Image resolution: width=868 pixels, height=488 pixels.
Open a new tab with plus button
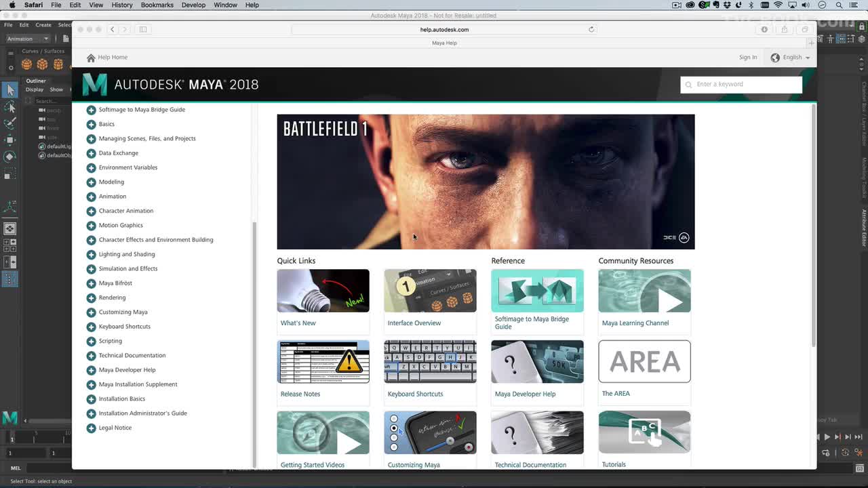(811, 43)
